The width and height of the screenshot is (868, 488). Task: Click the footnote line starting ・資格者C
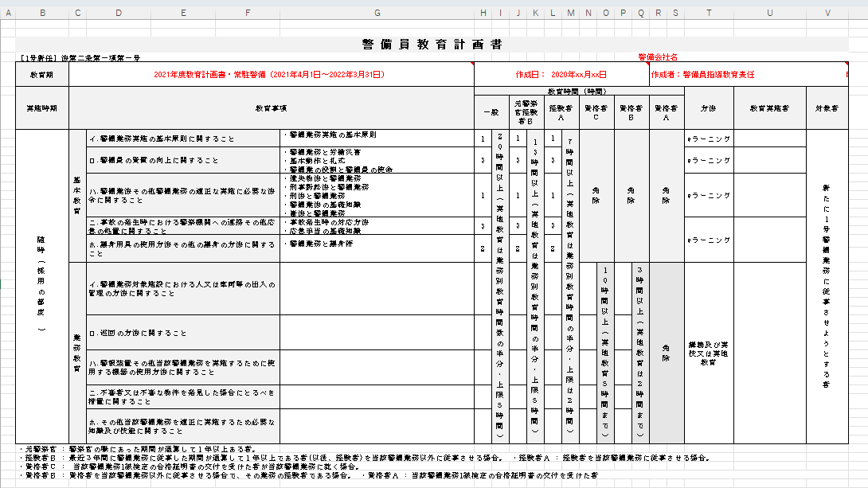tap(188, 467)
